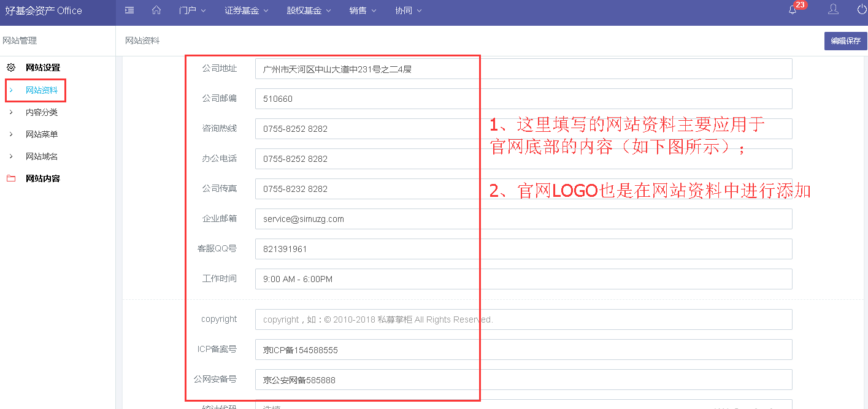Click the 编辑保存 button
Image resolution: width=868 pixels, height=409 pixels.
845,40
